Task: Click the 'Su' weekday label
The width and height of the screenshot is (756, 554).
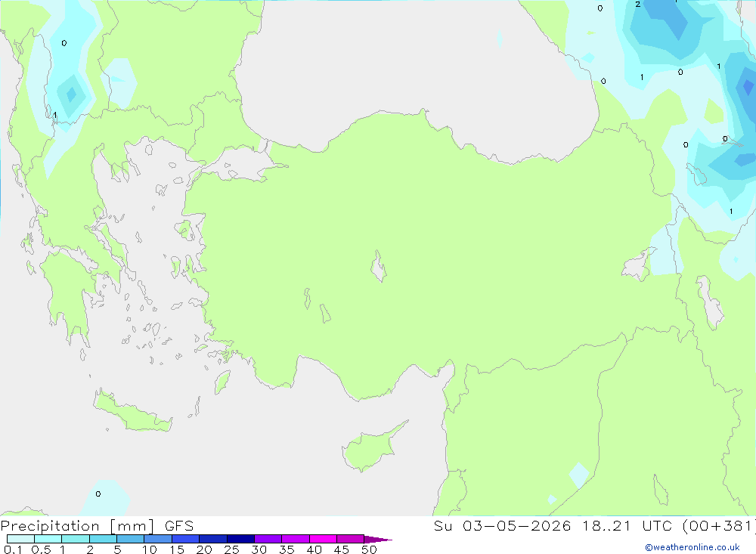Action: point(442,525)
